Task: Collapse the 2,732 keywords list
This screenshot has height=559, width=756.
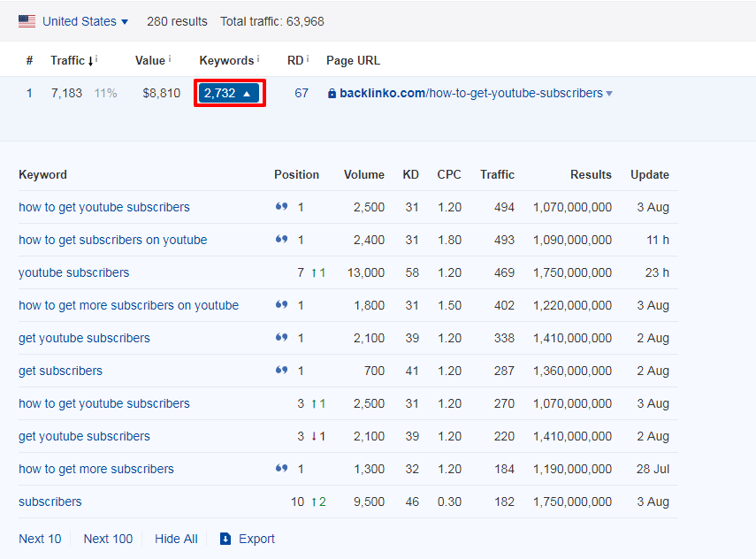Action: tap(229, 93)
